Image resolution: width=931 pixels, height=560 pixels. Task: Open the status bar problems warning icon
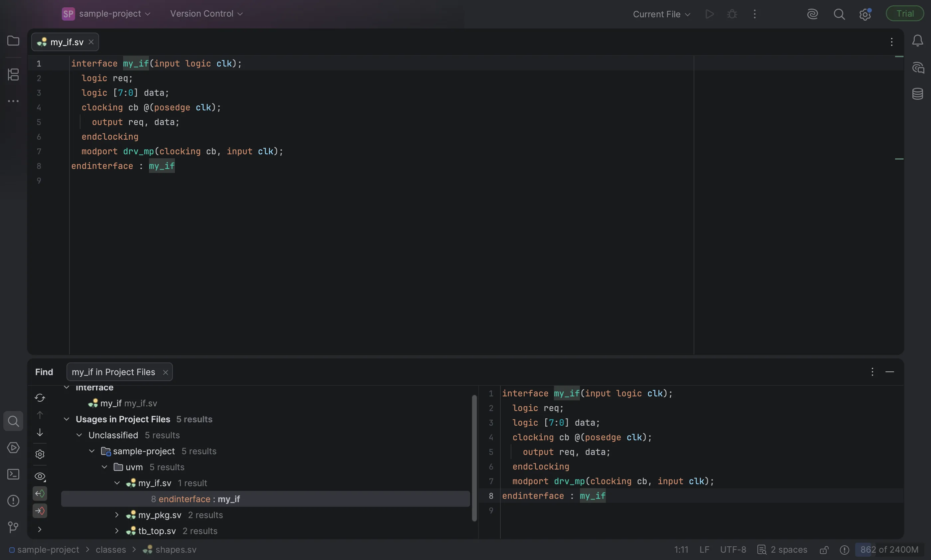click(x=844, y=550)
